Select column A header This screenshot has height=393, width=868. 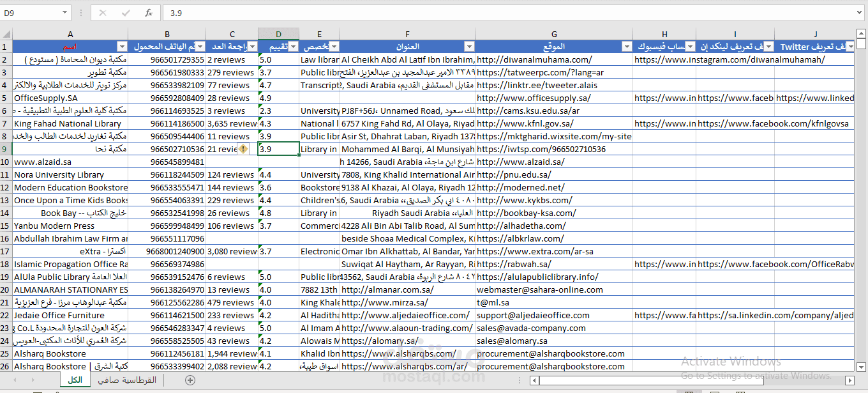(x=70, y=34)
